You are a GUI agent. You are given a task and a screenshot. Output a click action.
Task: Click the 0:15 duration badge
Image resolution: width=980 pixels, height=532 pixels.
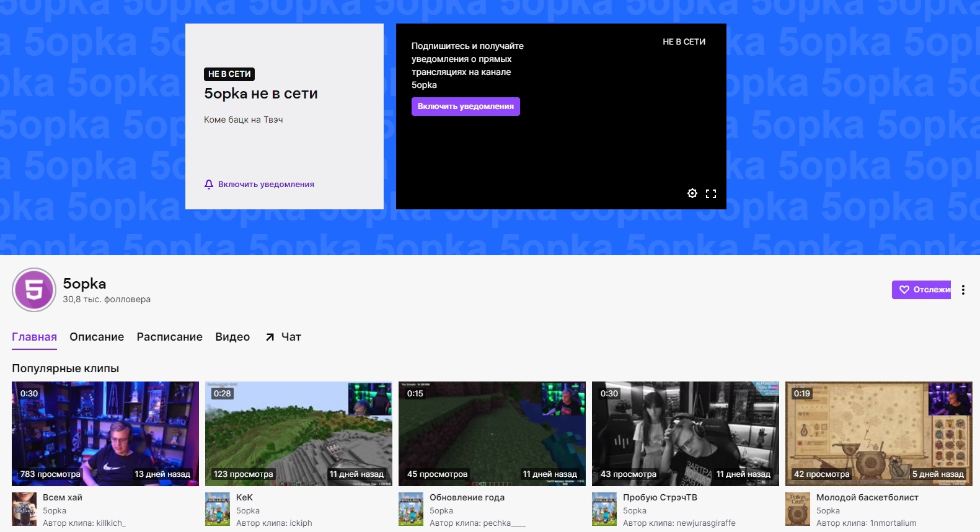click(415, 393)
